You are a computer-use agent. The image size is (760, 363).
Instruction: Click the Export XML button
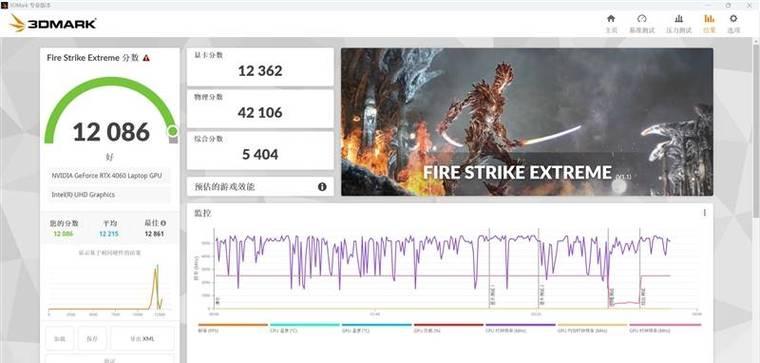click(x=142, y=338)
